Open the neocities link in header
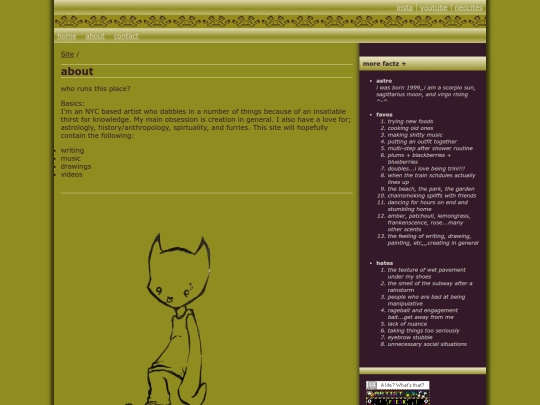Screen dimensions: 540x405 (x=468, y=8)
